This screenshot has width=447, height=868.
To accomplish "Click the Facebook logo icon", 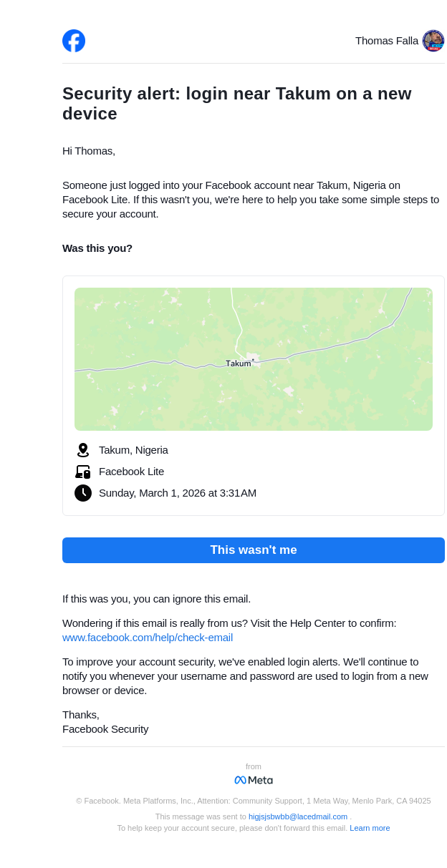I will pos(74,41).
